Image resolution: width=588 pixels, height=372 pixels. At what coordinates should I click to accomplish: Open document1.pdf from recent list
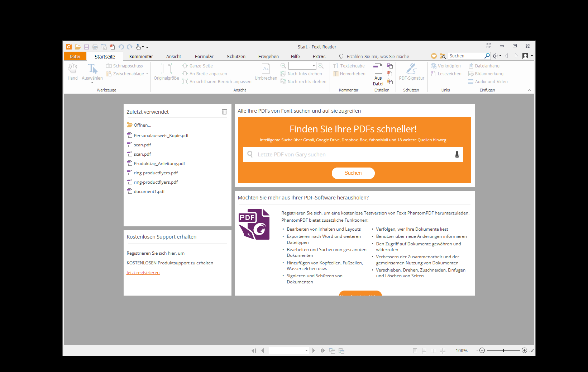point(146,192)
